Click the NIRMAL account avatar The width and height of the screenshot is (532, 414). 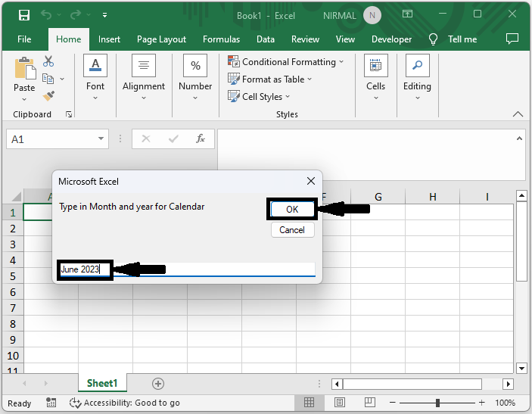[372, 15]
